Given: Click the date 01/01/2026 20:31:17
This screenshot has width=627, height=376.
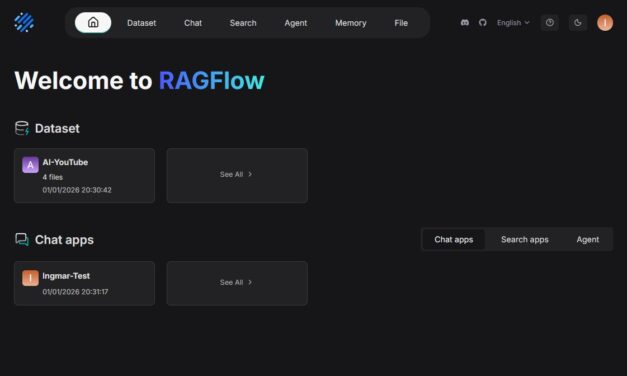Looking at the screenshot, I should [75, 292].
